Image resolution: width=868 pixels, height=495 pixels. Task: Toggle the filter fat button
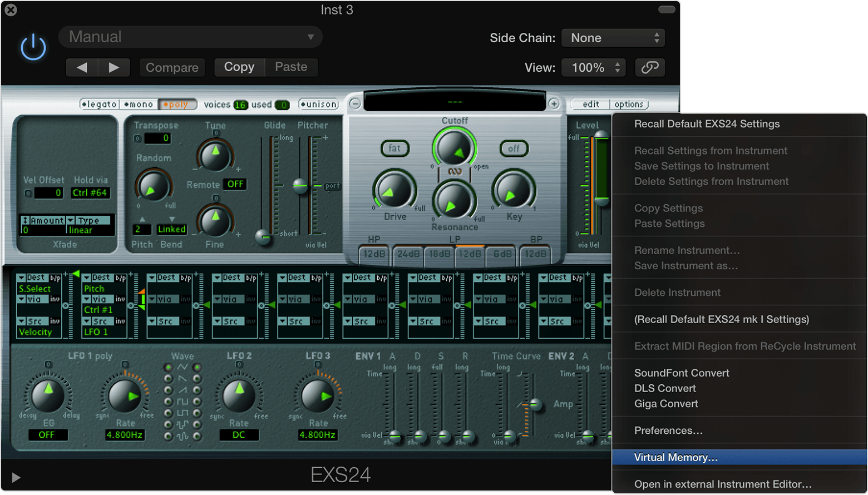[x=394, y=148]
